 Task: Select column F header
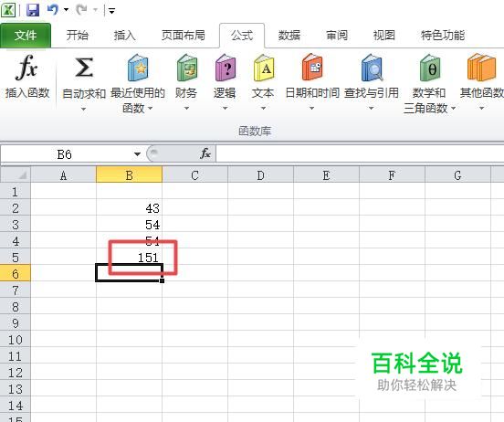click(x=392, y=175)
